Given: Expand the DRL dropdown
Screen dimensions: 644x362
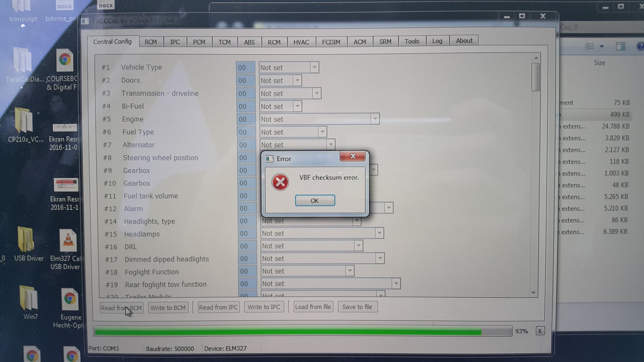Looking at the screenshot, I should pos(358,245).
